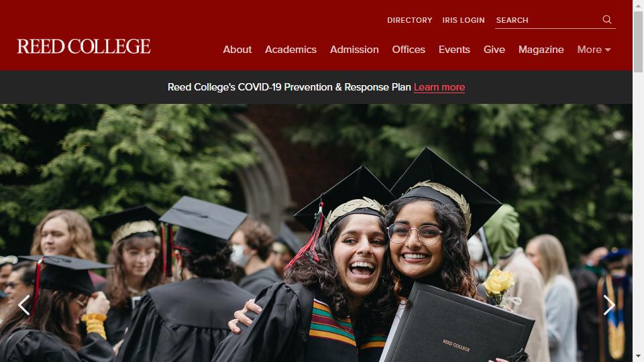Click the IRIS Login link
Viewport: 644px width, 362px height.
click(464, 20)
